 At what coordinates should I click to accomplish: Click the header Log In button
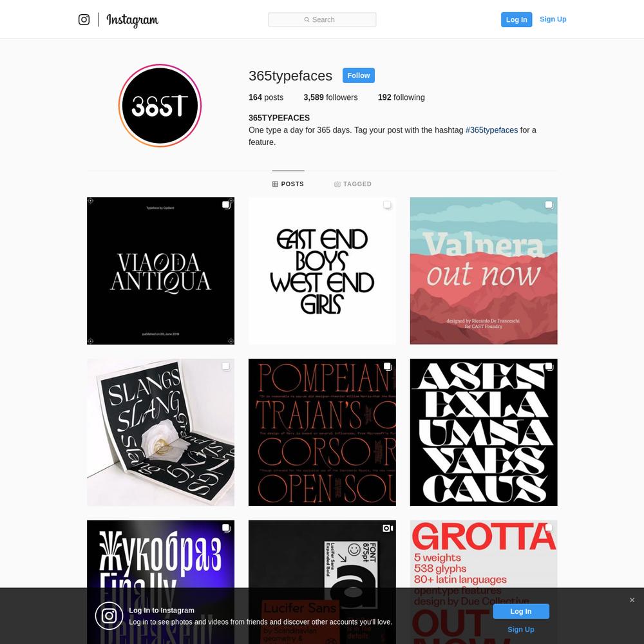click(516, 20)
